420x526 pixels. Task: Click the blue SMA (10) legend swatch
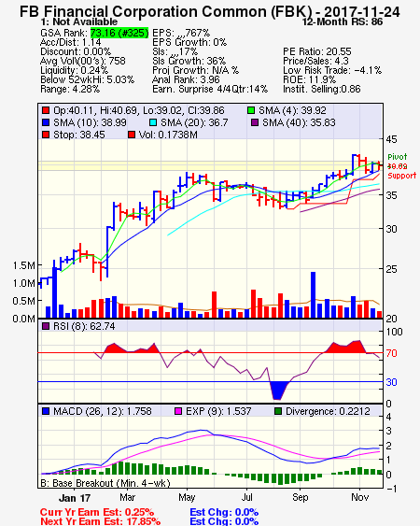[46, 122]
